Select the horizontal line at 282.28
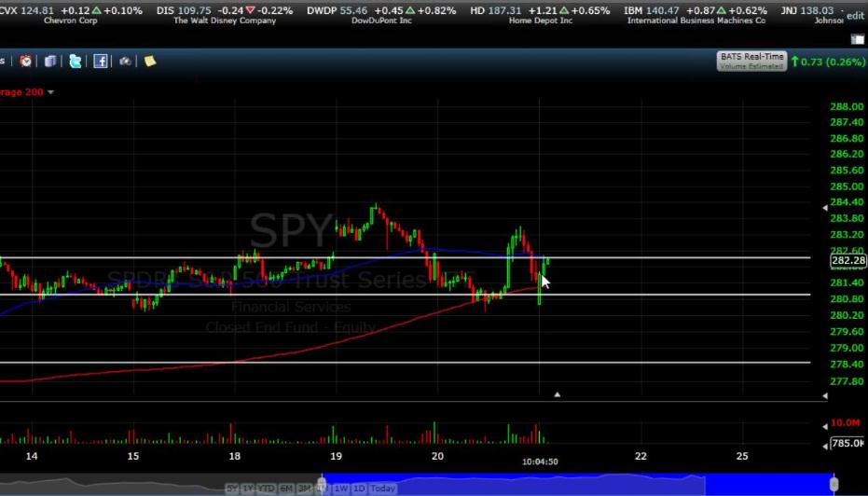The height and width of the screenshot is (496, 868). pos(406,258)
